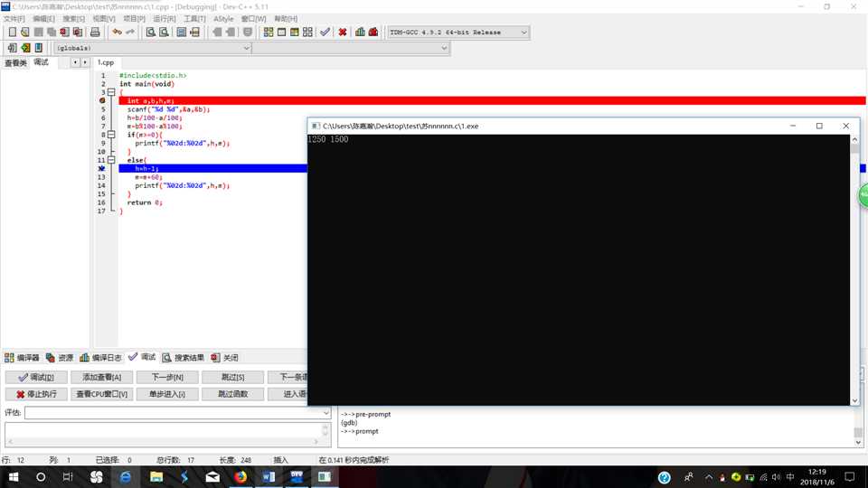868x488 pixels.
Task: Print the current file using printer icon
Action: pyautogui.click(x=95, y=33)
